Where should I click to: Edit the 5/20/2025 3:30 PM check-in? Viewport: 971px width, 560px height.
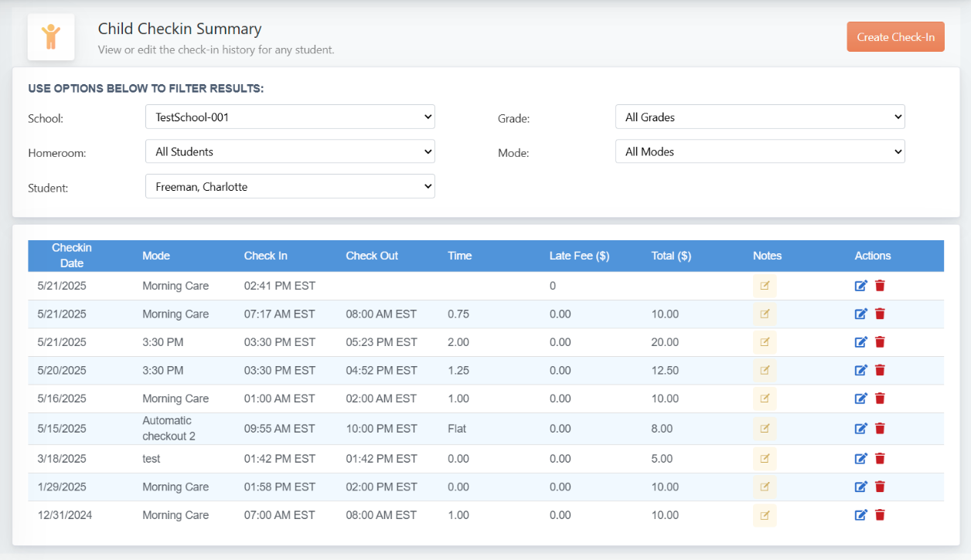click(860, 371)
